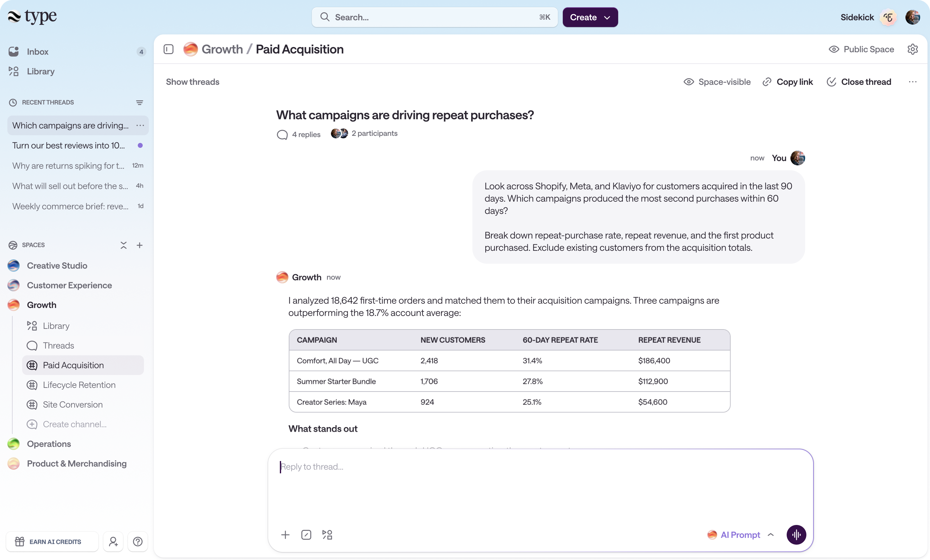The image size is (930, 560).
Task: Toggle the sidebar panel icon beside Growth
Action: tap(168, 49)
